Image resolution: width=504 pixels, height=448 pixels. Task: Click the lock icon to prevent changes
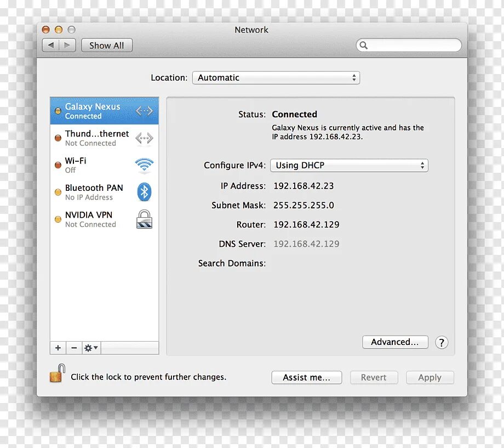57,373
